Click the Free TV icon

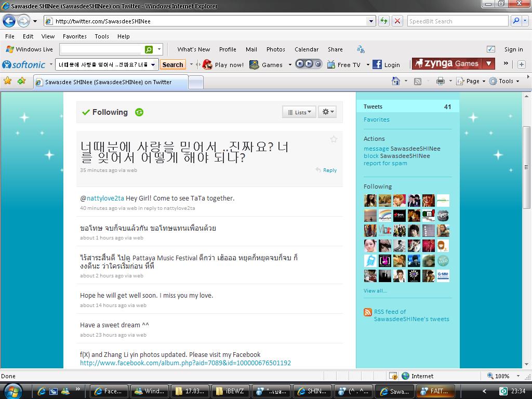tap(331, 64)
